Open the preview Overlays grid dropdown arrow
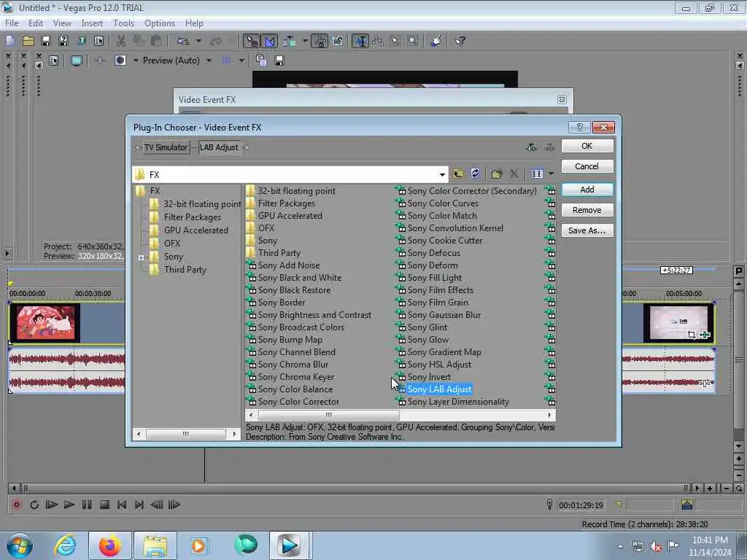The image size is (747, 560). click(241, 61)
